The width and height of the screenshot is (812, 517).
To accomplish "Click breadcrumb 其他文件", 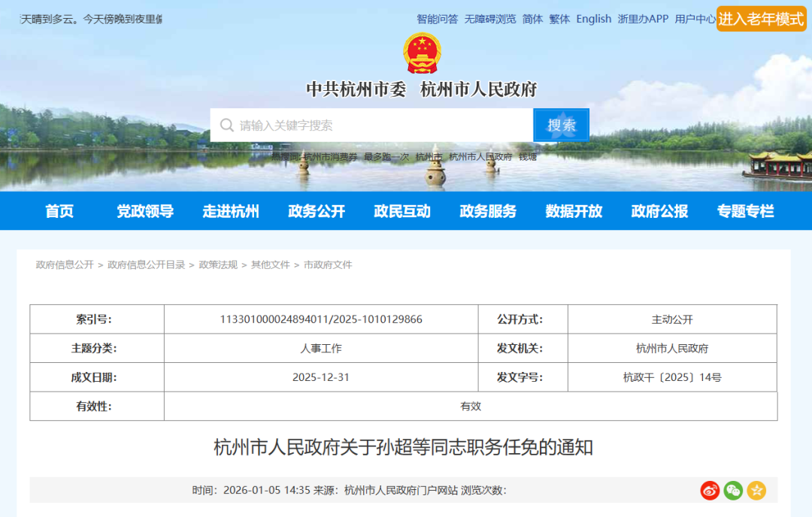I will (271, 265).
